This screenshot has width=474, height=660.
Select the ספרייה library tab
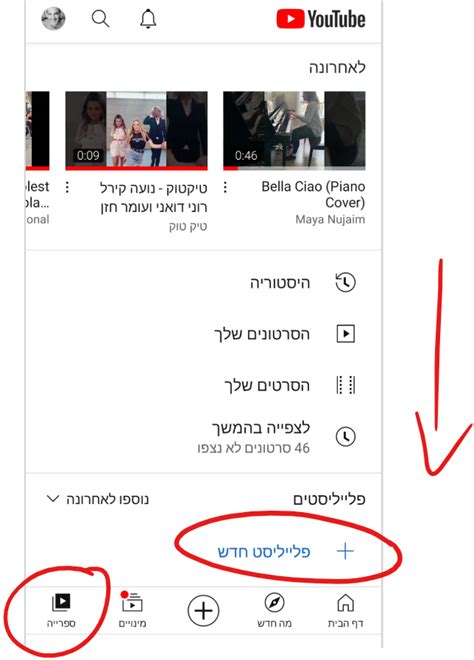61,610
